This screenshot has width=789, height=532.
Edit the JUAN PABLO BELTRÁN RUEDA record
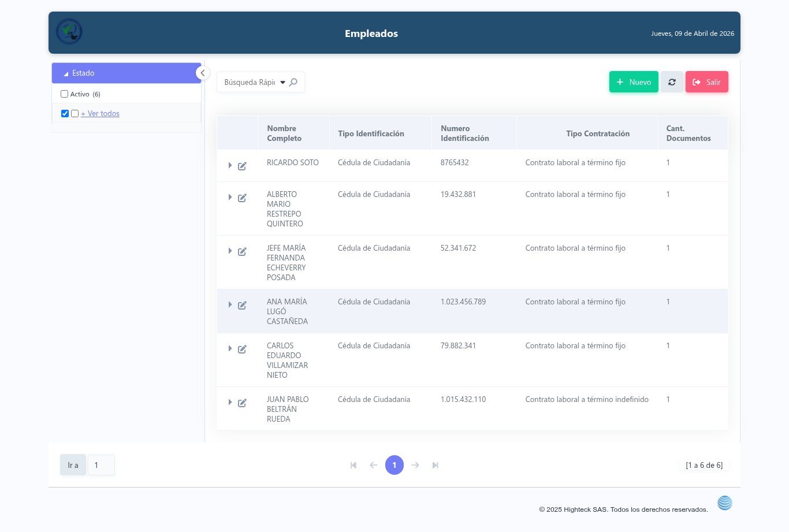[242, 403]
